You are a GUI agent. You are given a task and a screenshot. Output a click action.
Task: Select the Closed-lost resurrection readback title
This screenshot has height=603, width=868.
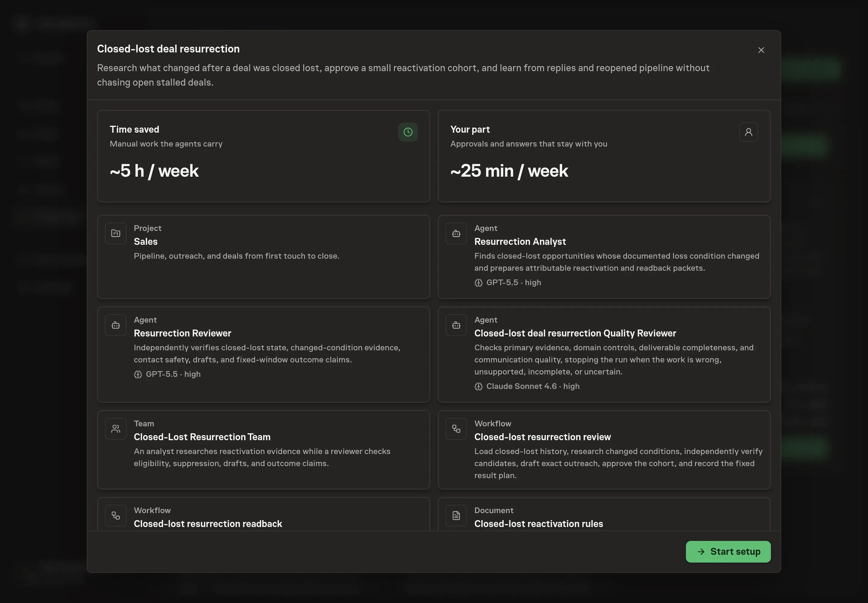tap(208, 524)
